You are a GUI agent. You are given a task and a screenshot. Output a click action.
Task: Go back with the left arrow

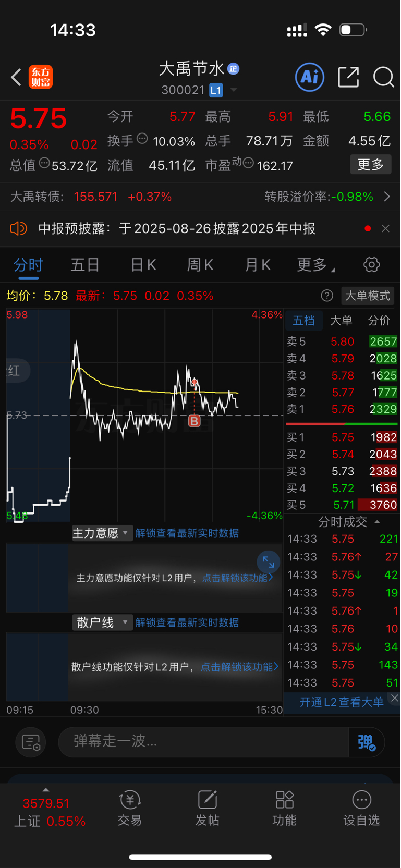16,77
